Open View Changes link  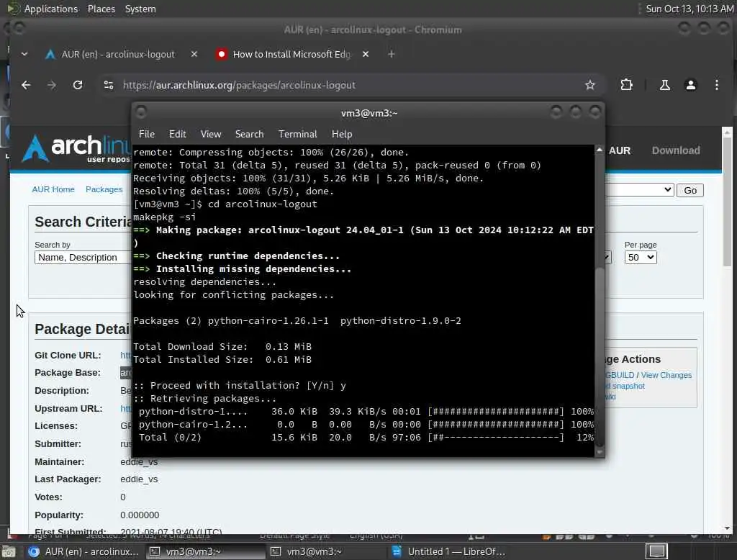coord(666,375)
